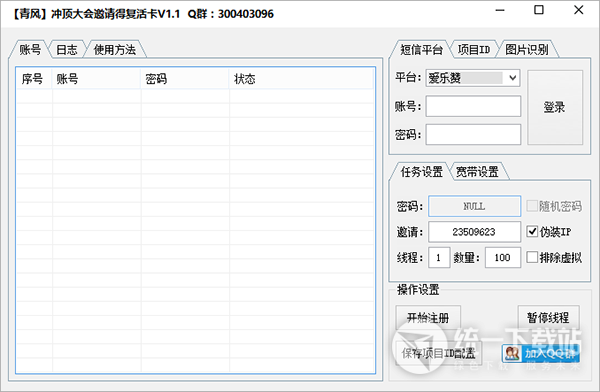Click the 暂停线程 button

tap(548, 318)
